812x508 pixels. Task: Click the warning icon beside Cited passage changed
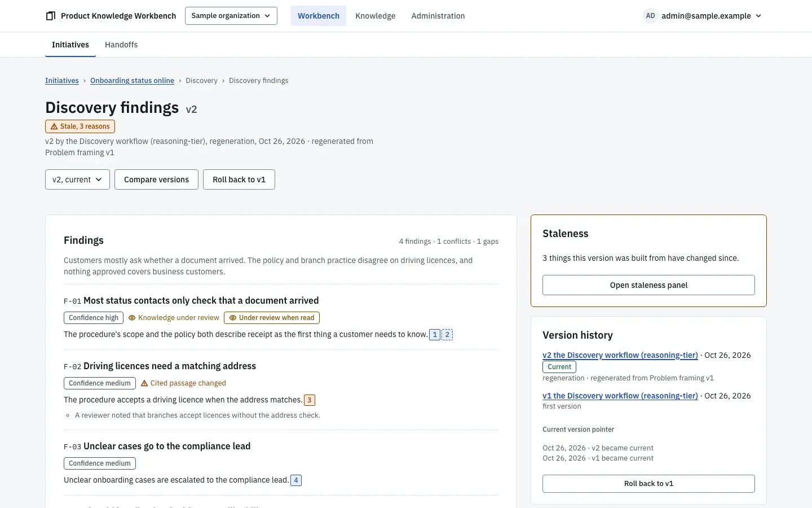(x=144, y=383)
